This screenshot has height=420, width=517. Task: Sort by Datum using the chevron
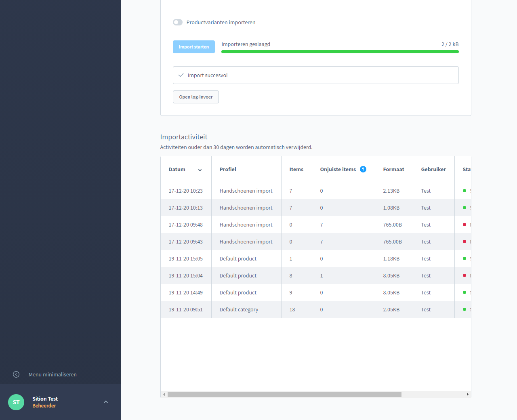[x=200, y=170]
